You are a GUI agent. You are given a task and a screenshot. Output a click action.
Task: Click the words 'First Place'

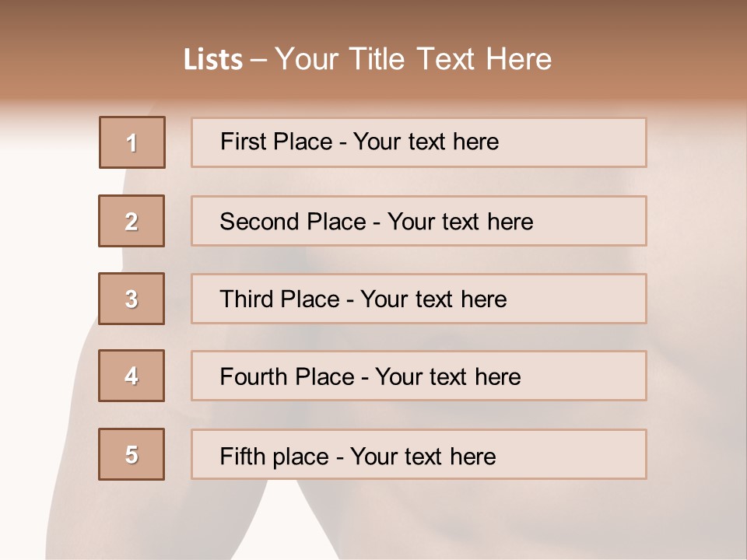(x=277, y=142)
